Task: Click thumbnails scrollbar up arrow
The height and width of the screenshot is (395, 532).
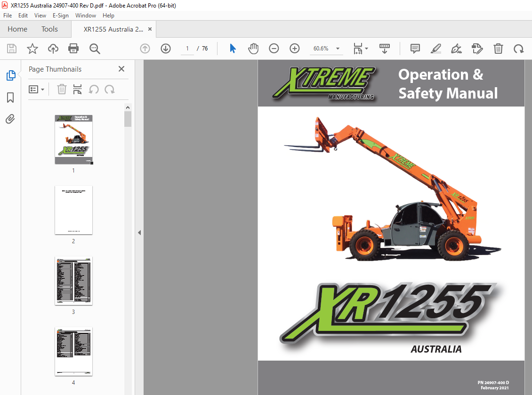Action: pos(128,107)
